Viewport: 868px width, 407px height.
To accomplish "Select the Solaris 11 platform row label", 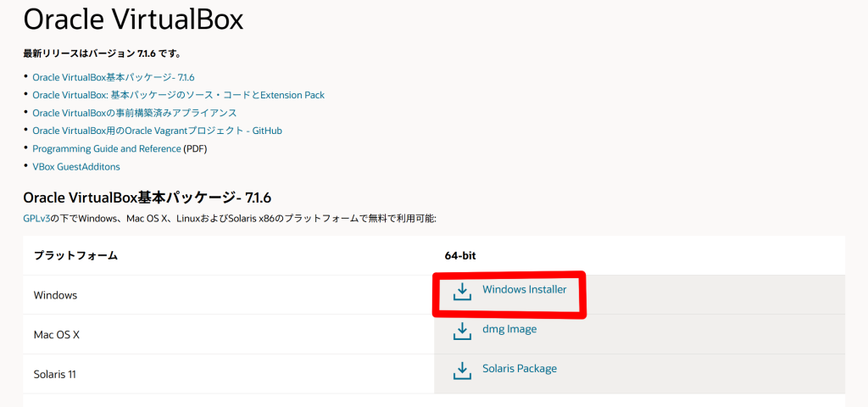I will tap(55, 374).
